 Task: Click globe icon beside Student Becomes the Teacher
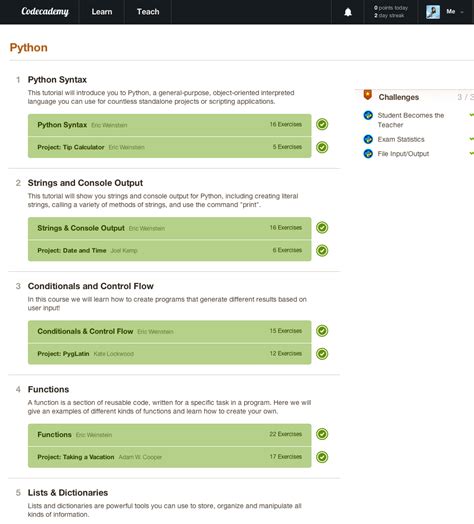[368, 115]
